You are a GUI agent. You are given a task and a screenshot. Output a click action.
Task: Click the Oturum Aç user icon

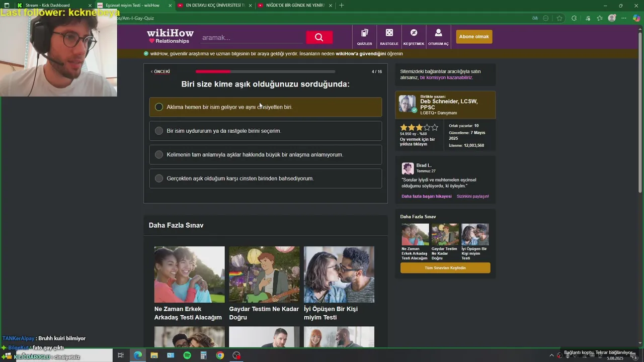[x=438, y=33]
